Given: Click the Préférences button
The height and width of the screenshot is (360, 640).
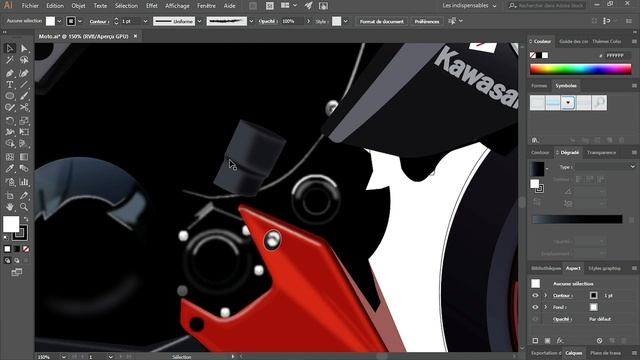Looking at the screenshot, I should 427,21.
